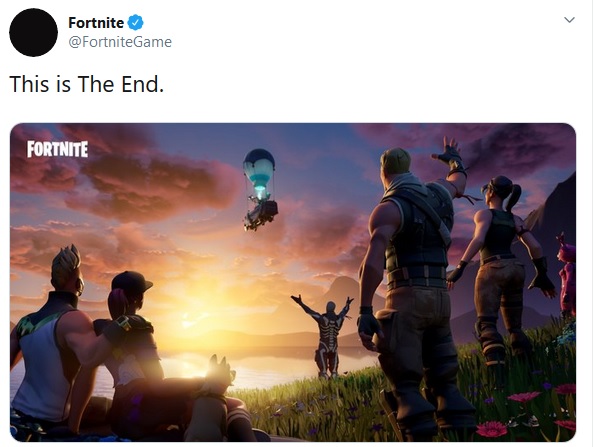Click the blue verified badge
Image resolution: width=594 pixels, height=447 pixels.
point(135,23)
